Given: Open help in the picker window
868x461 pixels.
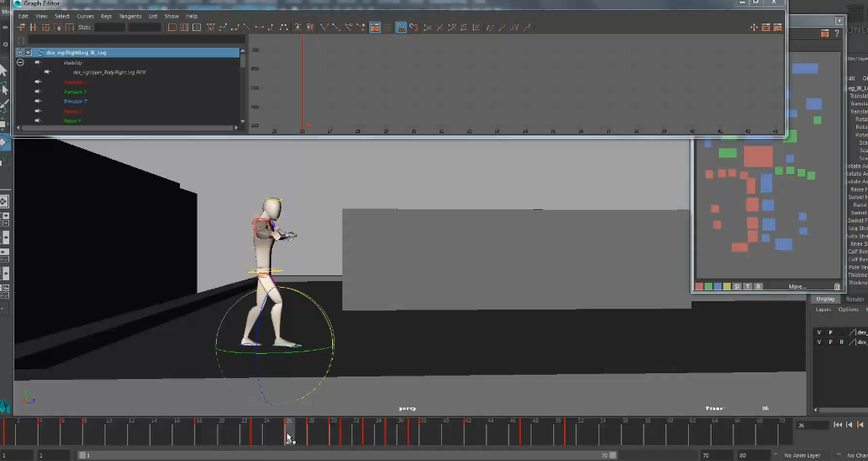Looking at the screenshot, I should [x=836, y=33].
